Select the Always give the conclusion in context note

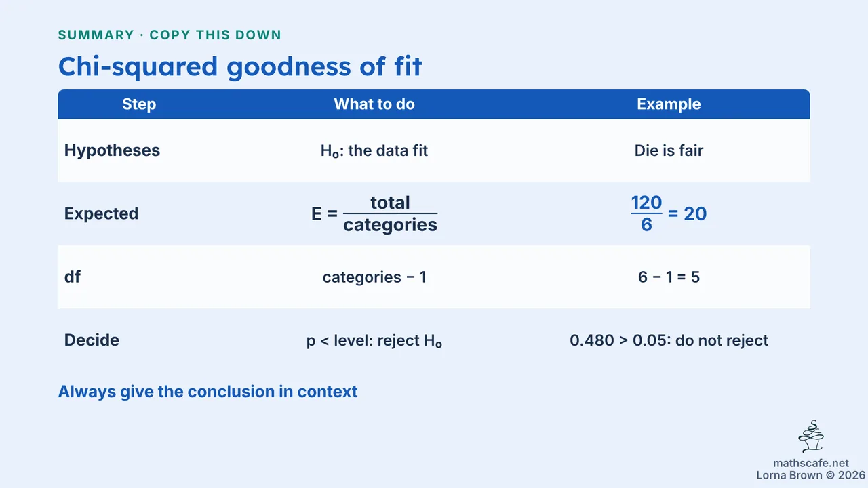point(208,392)
